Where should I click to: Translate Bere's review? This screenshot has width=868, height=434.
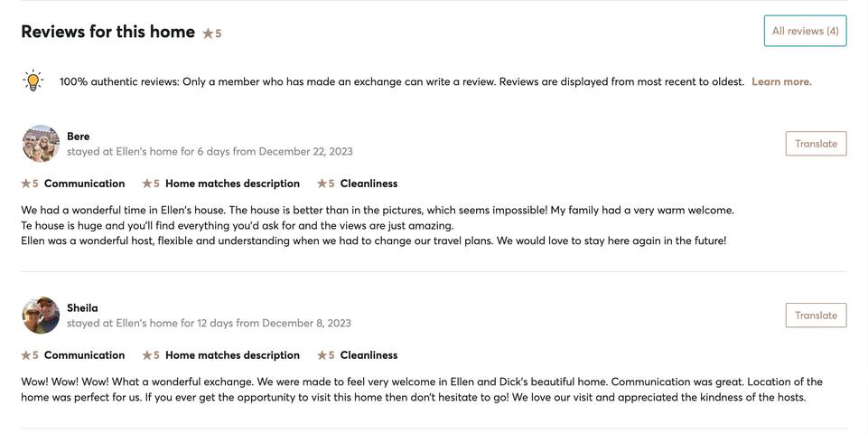[816, 144]
